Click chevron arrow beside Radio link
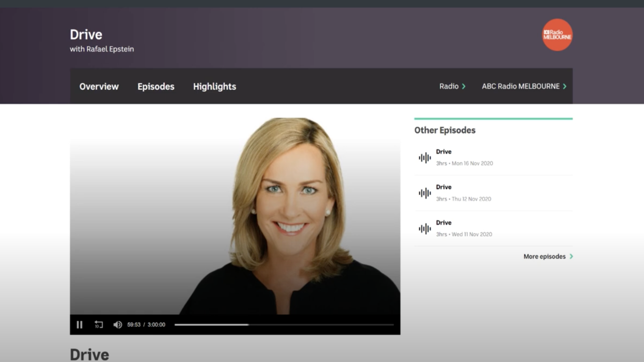Screen dimensions: 644x362 tap(464, 87)
